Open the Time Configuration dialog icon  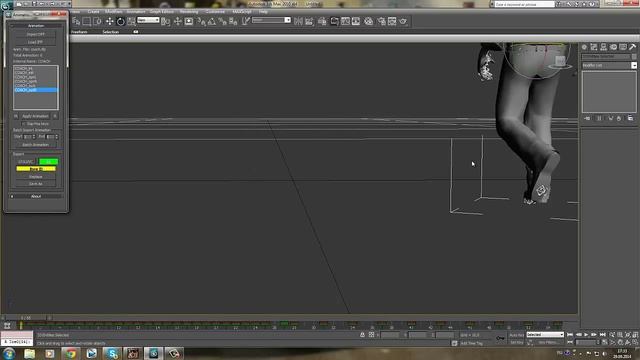point(604,342)
